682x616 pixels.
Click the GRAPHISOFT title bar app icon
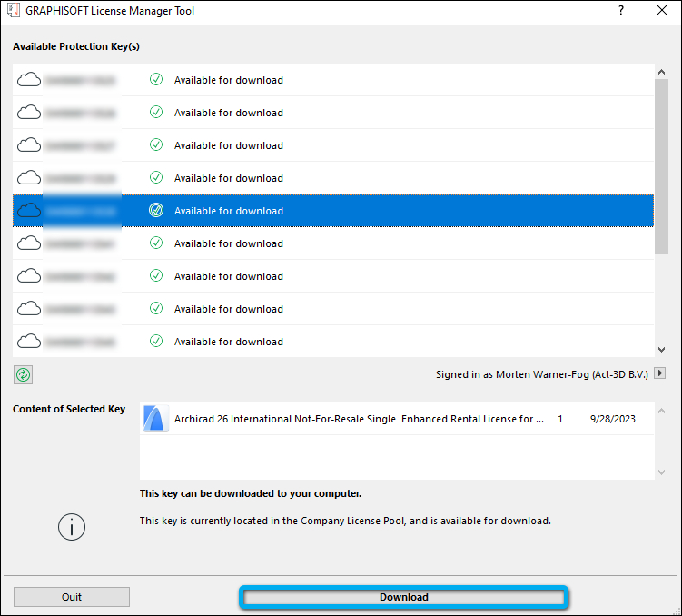(x=14, y=10)
